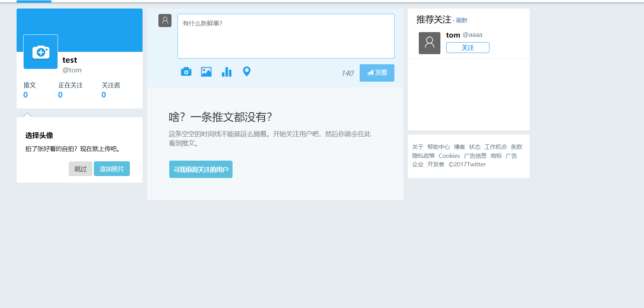Screen dimensions: 644x308
Task: Click the camera icon in tweet composer
Action: pyautogui.click(x=186, y=72)
